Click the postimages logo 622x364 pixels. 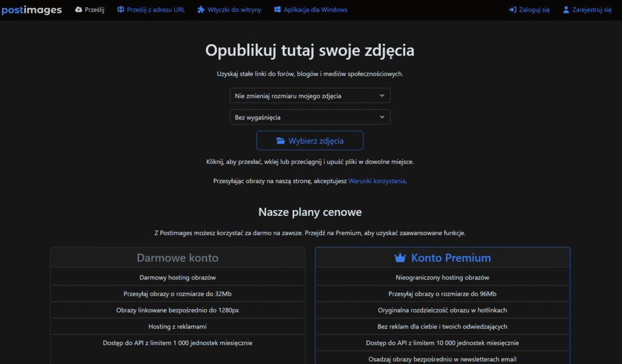(32, 9)
